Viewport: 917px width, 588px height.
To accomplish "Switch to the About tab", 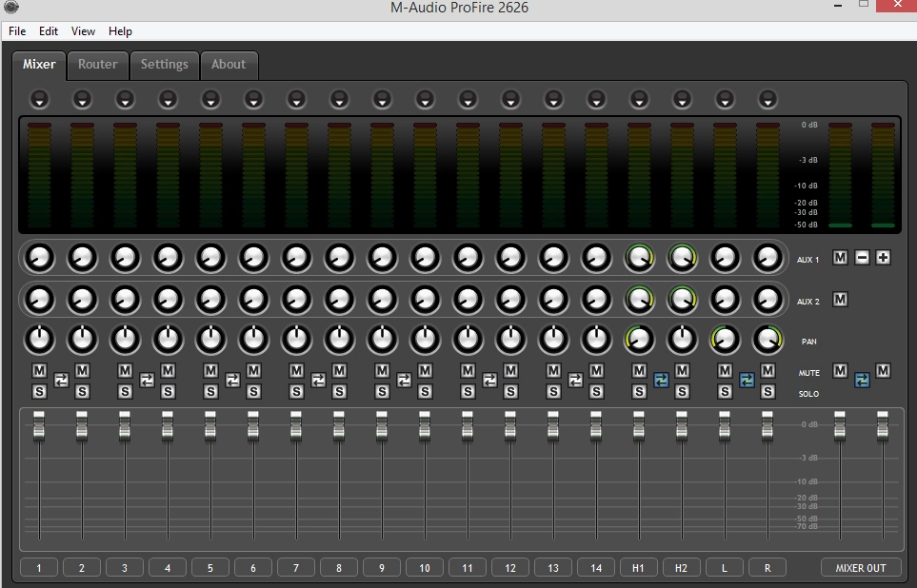I will (229, 65).
